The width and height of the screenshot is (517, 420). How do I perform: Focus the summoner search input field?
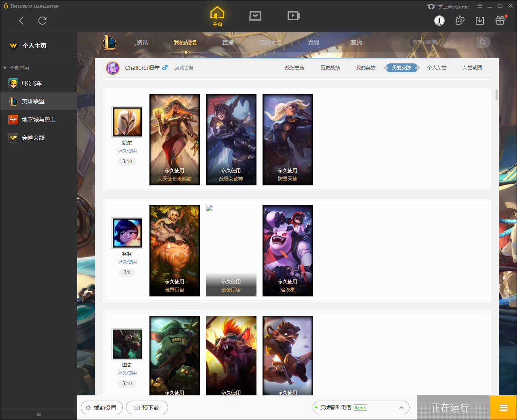click(443, 42)
